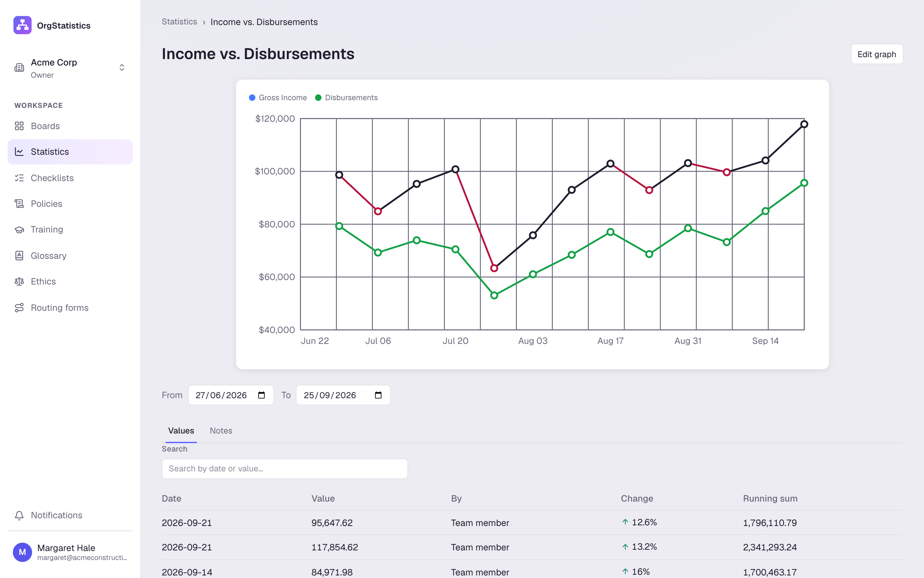This screenshot has height=578, width=924.
Task: Click the Notifications bell icon
Action: [19, 515]
